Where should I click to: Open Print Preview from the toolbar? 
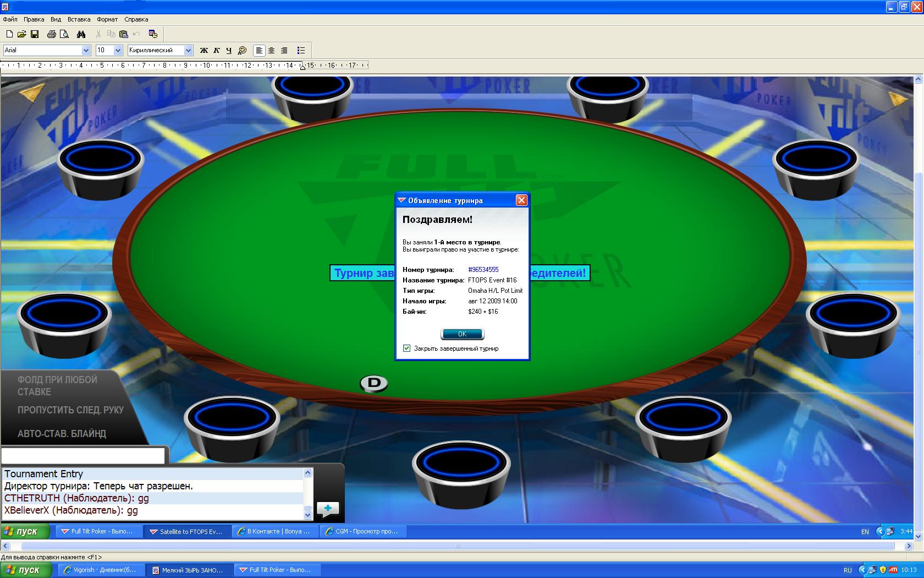(64, 34)
